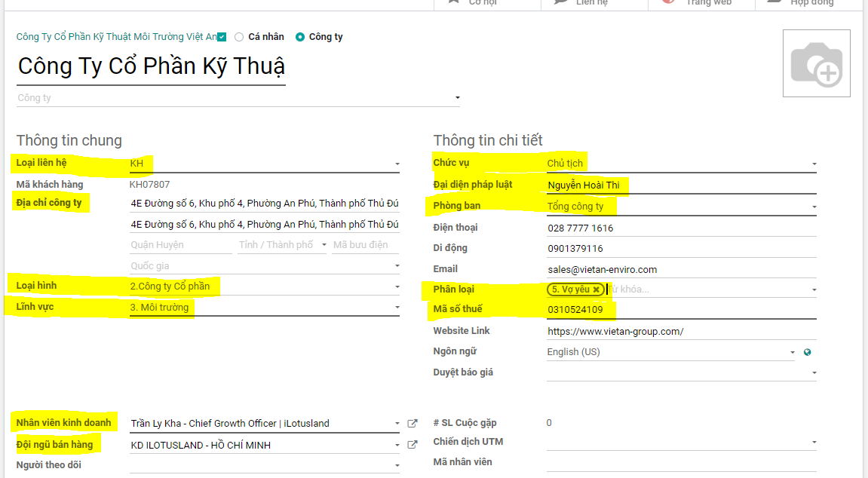This screenshot has width=868, height=478.
Task: Click the Quận Huyện field
Action: coord(181,245)
